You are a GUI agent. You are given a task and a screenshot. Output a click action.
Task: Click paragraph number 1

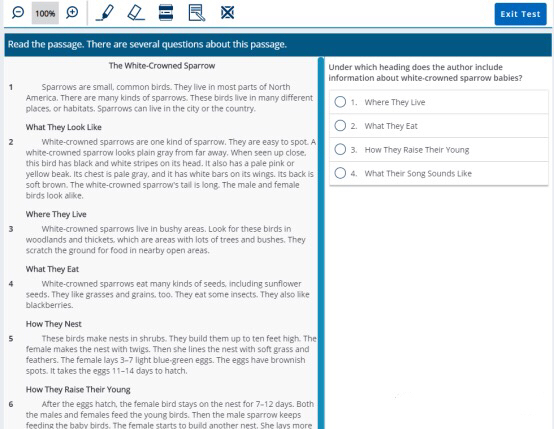coord(11,87)
